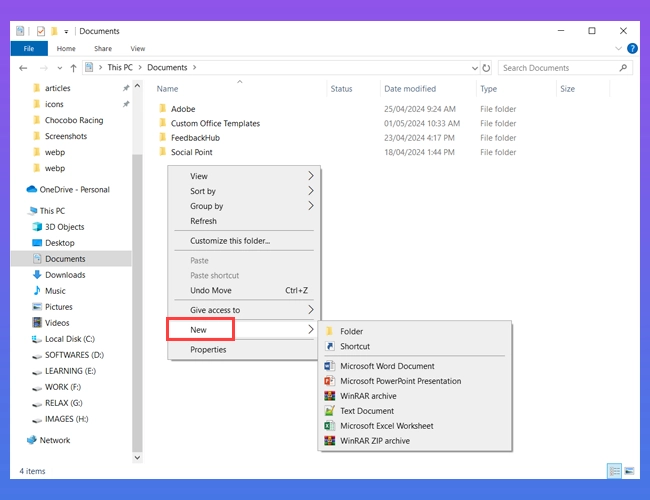Click the Search Documents field
650x500 pixels.
click(558, 68)
